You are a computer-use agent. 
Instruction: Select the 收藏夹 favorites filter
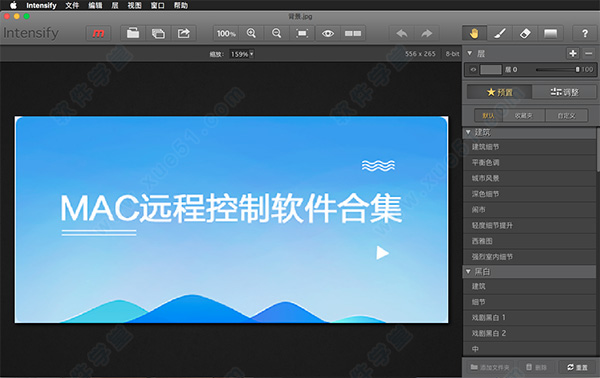click(523, 116)
